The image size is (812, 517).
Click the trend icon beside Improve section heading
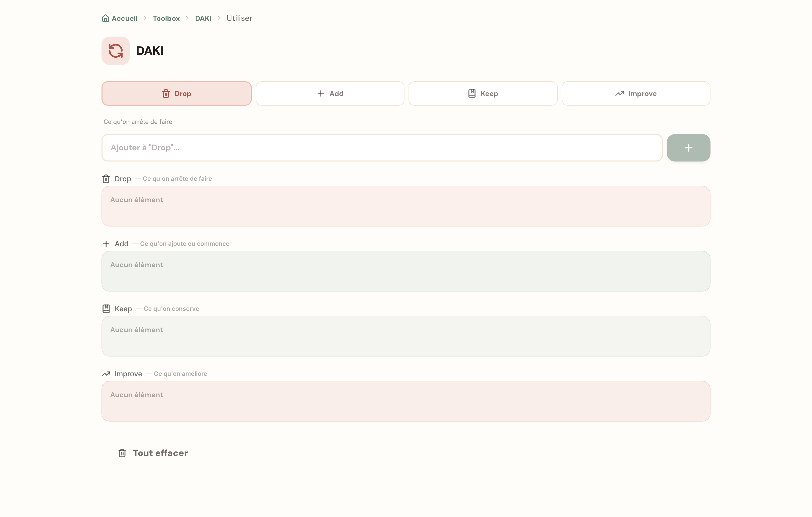click(106, 374)
